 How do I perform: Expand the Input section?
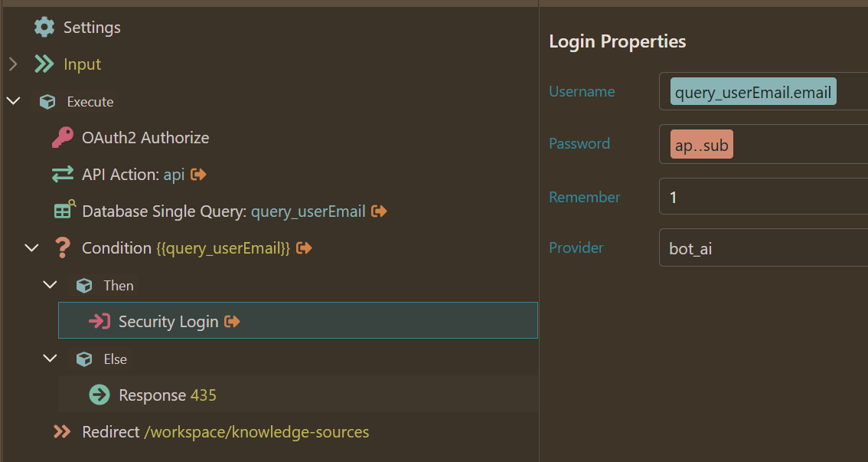tap(12, 64)
